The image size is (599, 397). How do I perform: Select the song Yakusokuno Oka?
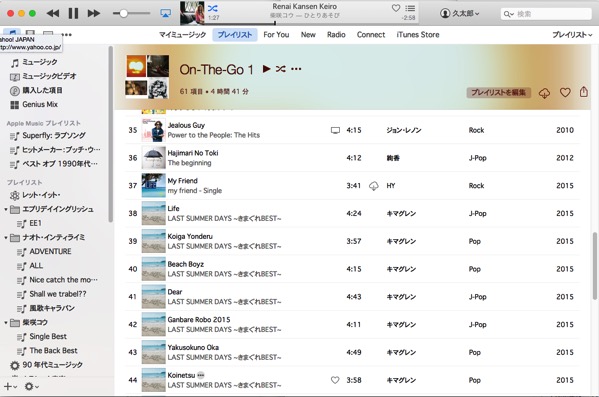tap(193, 347)
